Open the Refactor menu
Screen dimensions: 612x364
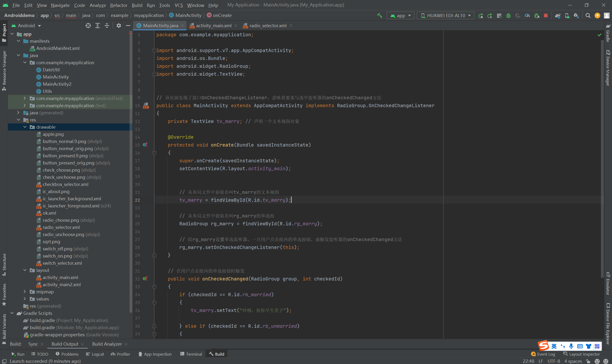tap(118, 5)
